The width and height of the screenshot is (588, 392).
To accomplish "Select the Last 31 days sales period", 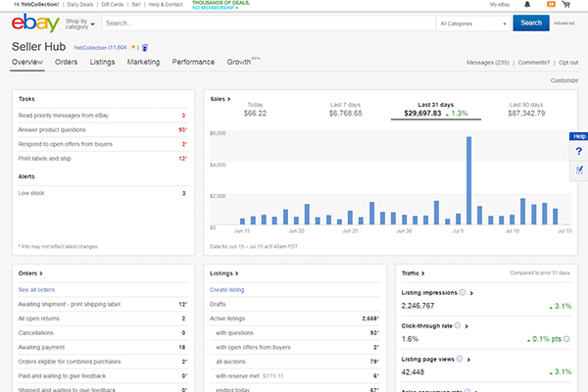I will point(436,109).
